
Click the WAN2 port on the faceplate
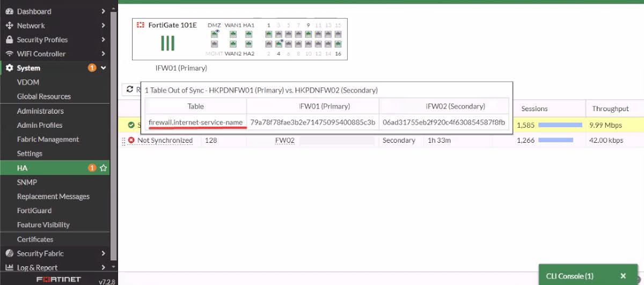233,44
